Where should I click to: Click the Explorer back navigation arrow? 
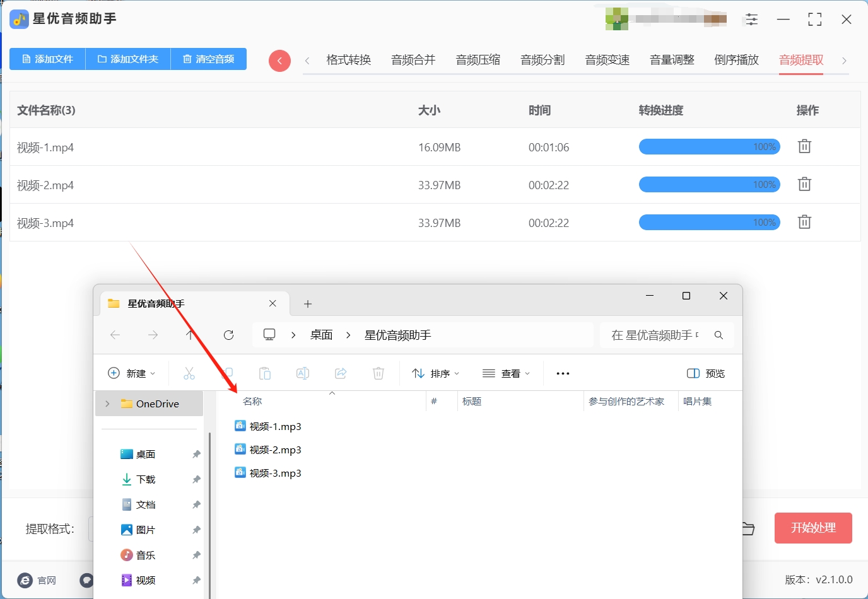(115, 335)
